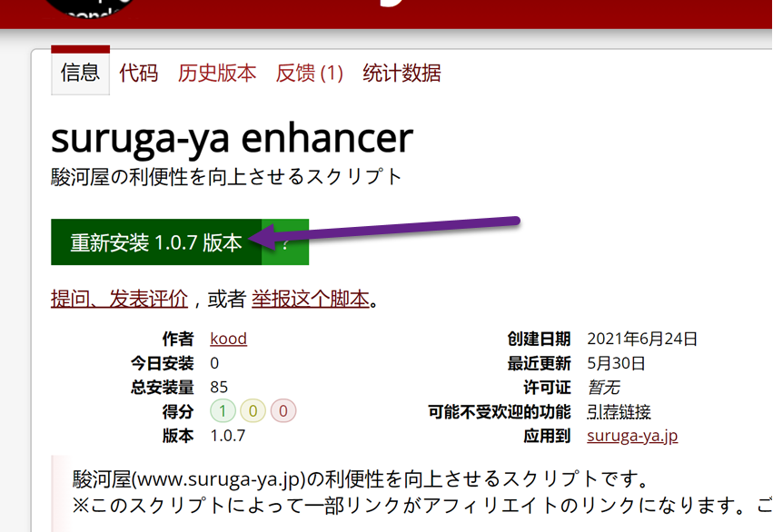The width and height of the screenshot is (773, 532).
Task: Click the script title suruga-ya enhancer
Action: point(231,138)
